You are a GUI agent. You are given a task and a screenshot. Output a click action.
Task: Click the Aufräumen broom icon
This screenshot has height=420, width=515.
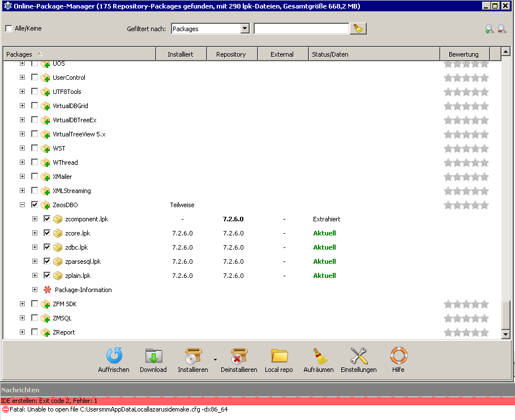[x=319, y=356]
